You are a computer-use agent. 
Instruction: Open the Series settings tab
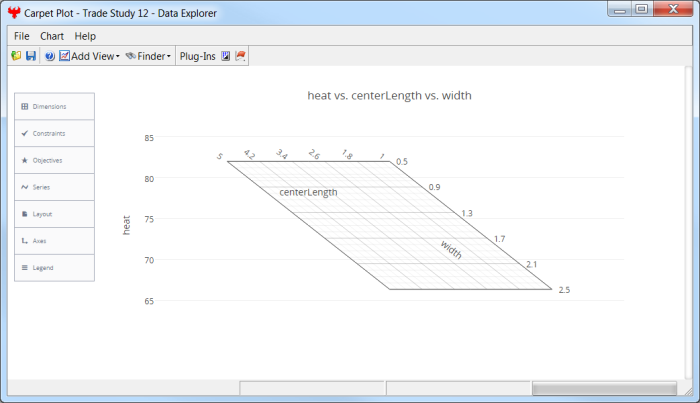pyautogui.click(x=55, y=187)
